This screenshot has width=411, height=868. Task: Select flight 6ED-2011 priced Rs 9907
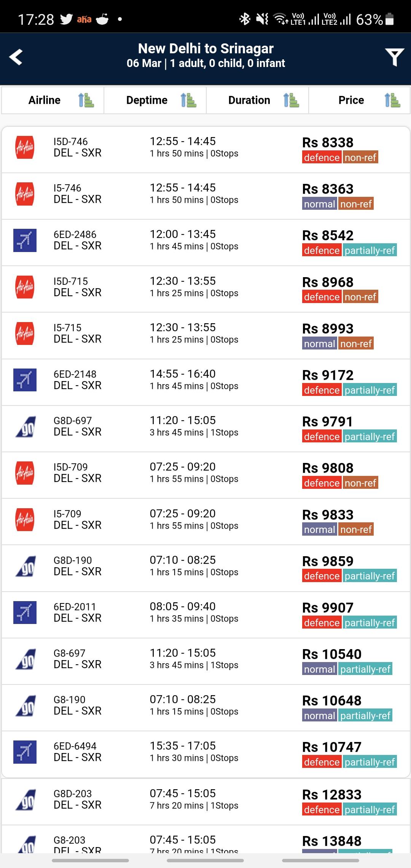[206, 614]
